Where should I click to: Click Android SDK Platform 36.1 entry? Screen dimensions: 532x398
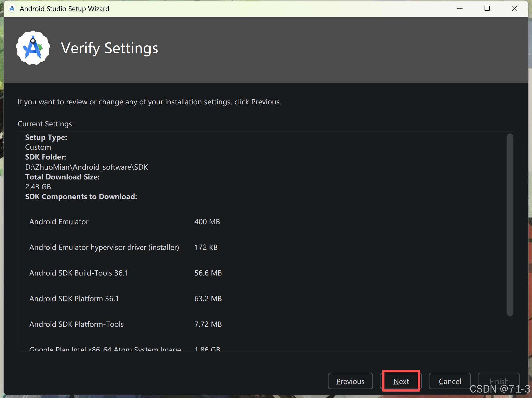pyautogui.click(x=74, y=299)
